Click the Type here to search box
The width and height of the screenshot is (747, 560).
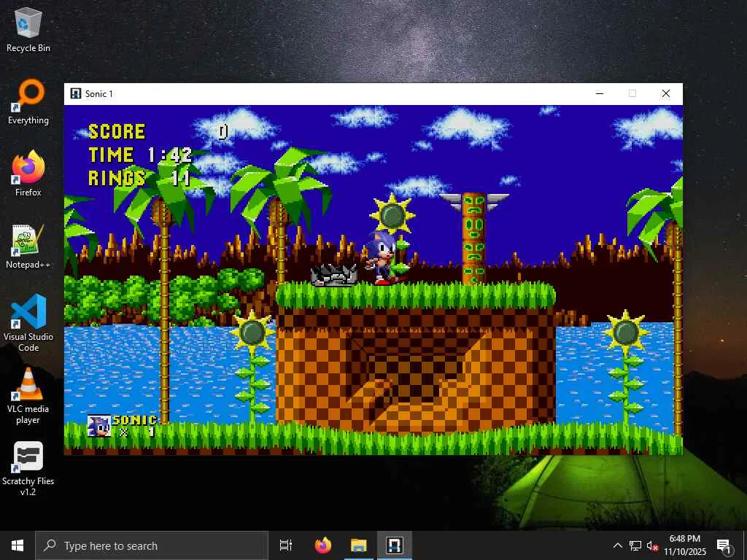pos(152,545)
